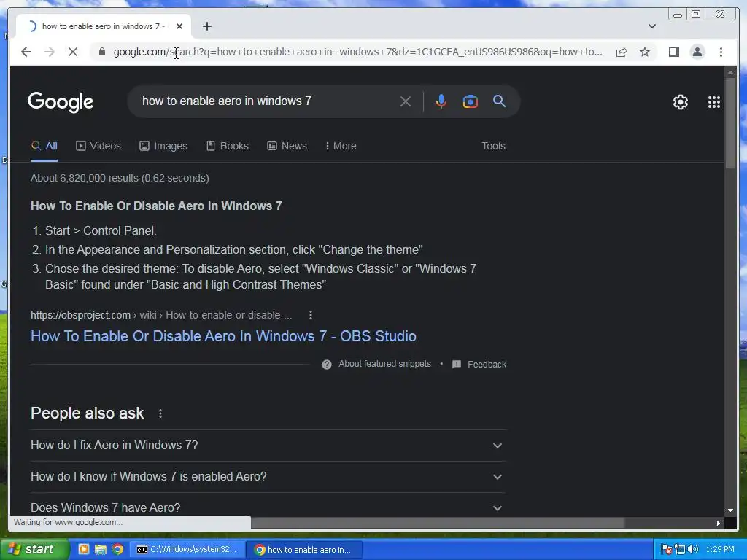Screen dimensions: 747x560
Task: Submit search with the magnifier icon
Action: [499, 101]
